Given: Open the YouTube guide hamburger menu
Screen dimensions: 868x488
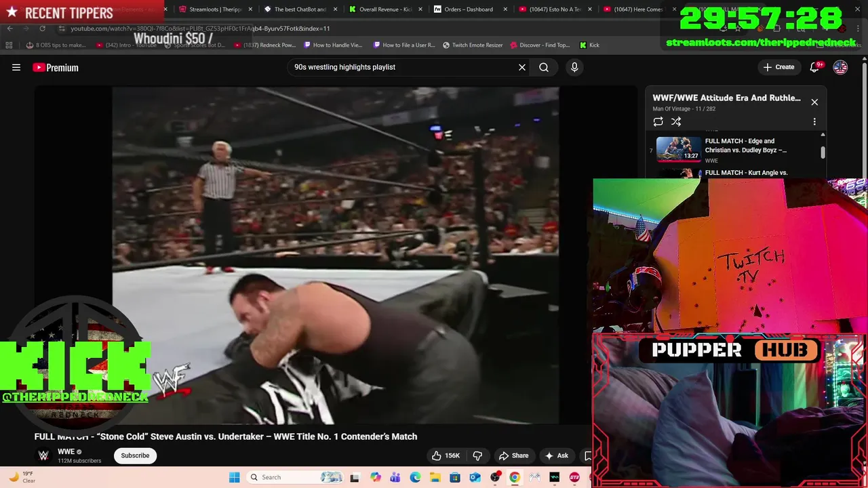Looking at the screenshot, I should [16, 67].
